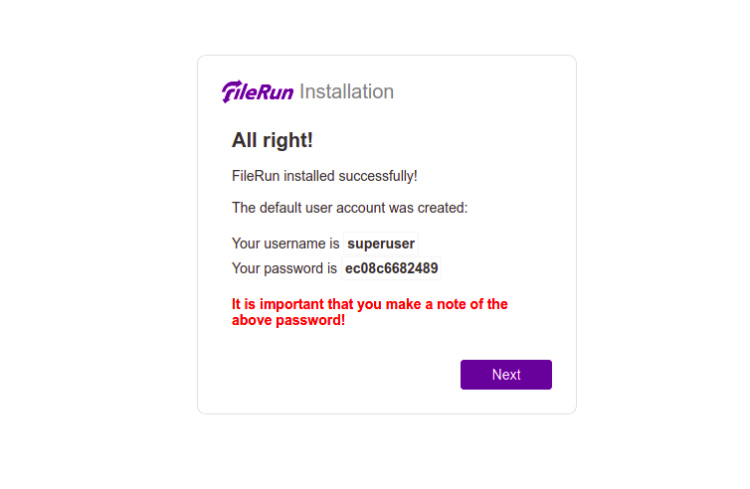750x489 pixels.
Task: Click the red 'above password!' text line
Action: (x=288, y=320)
